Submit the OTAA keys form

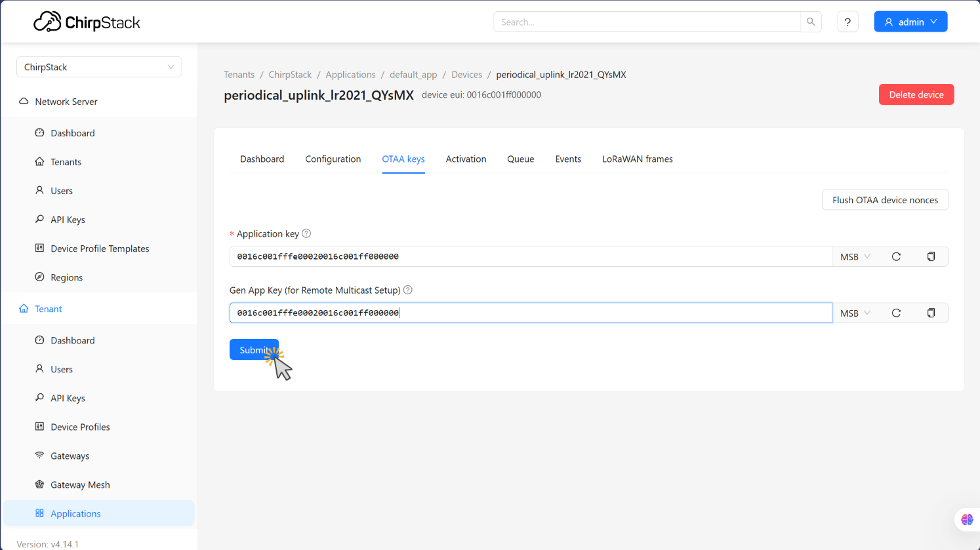coord(254,349)
